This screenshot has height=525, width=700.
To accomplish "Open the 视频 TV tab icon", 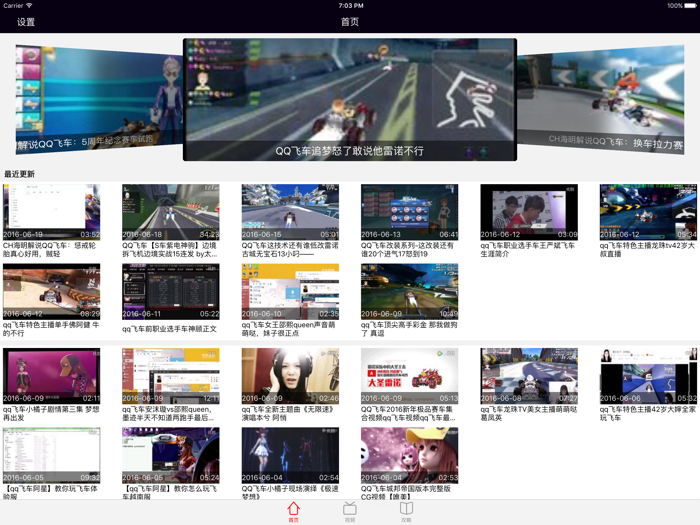I will [x=350, y=511].
